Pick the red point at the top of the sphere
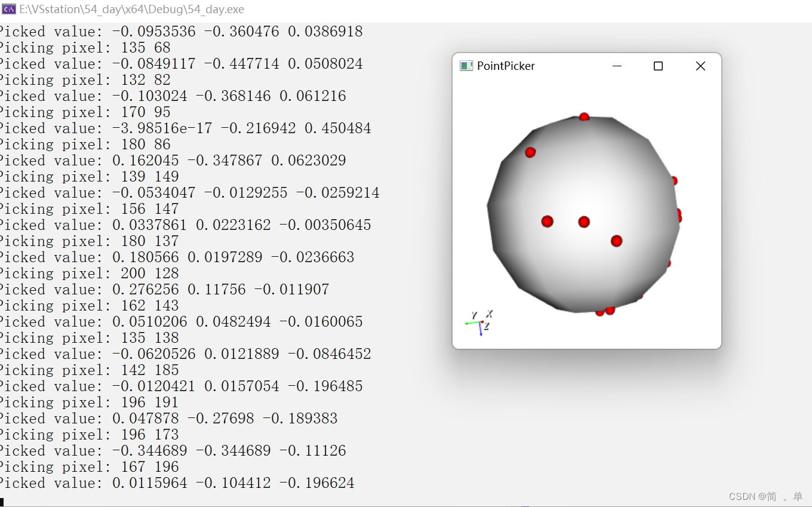This screenshot has height=507, width=812. tap(584, 116)
